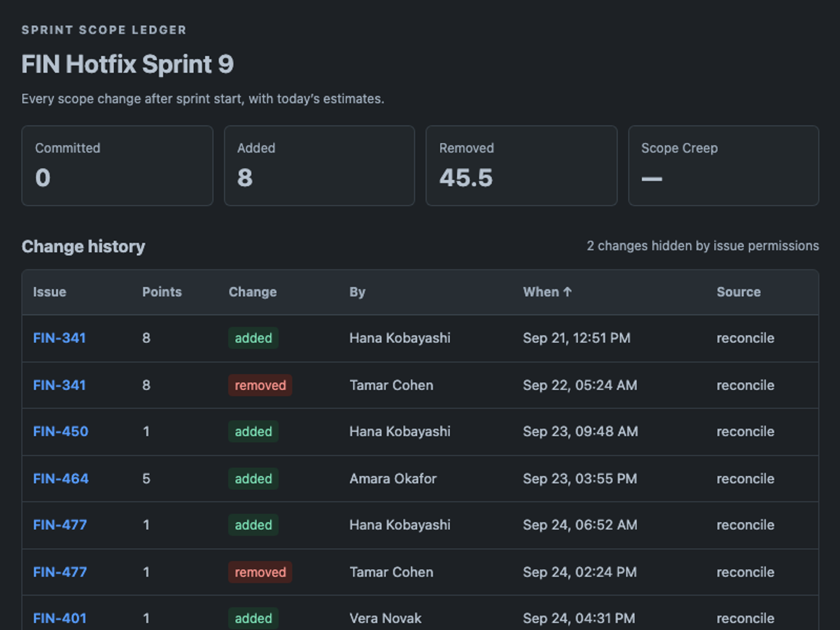Open FIN-477 in the Sep 24, 02:24 PM row

click(60, 572)
